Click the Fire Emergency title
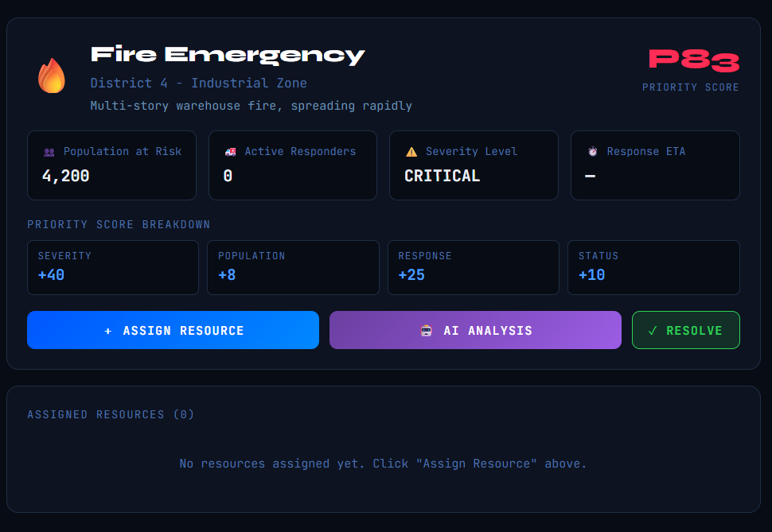Screen dimensions: 772x532 tap(228, 55)
